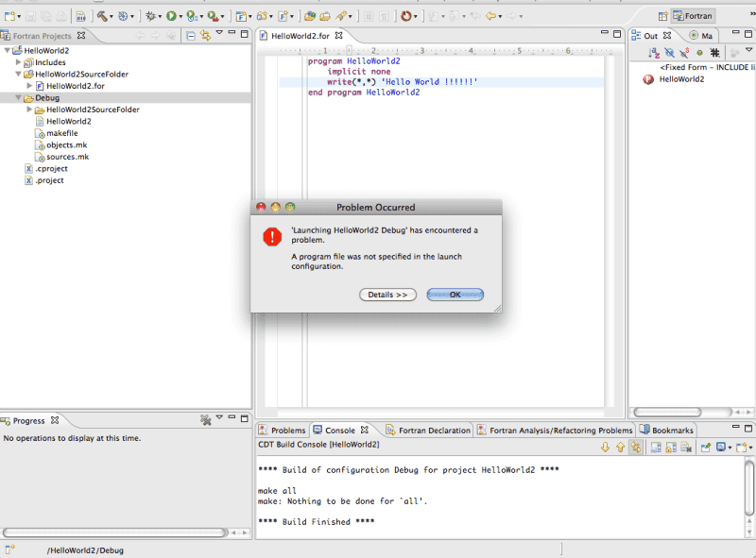756x558 pixels.
Task: Open the Fortran Projects view menu triangle
Action: point(219,34)
